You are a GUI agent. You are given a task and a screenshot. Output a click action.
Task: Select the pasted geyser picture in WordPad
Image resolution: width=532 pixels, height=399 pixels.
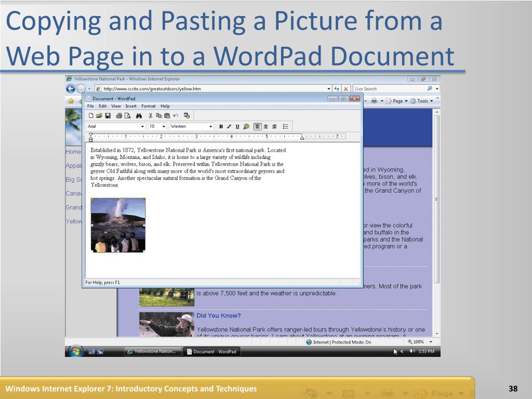[118, 225]
